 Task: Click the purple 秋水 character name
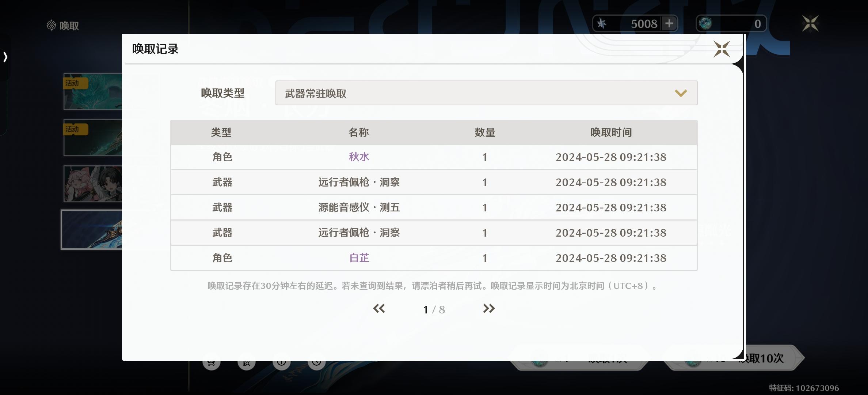[359, 157]
